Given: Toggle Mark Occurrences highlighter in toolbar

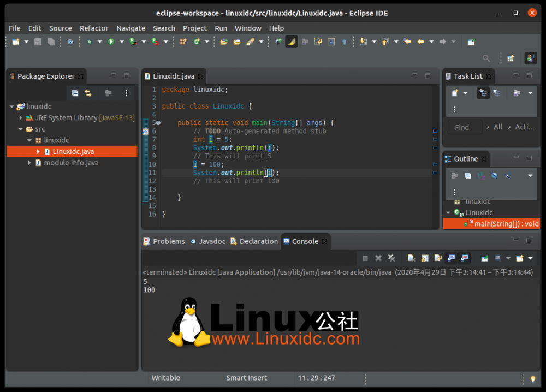Looking at the screenshot, I should point(292,41).
